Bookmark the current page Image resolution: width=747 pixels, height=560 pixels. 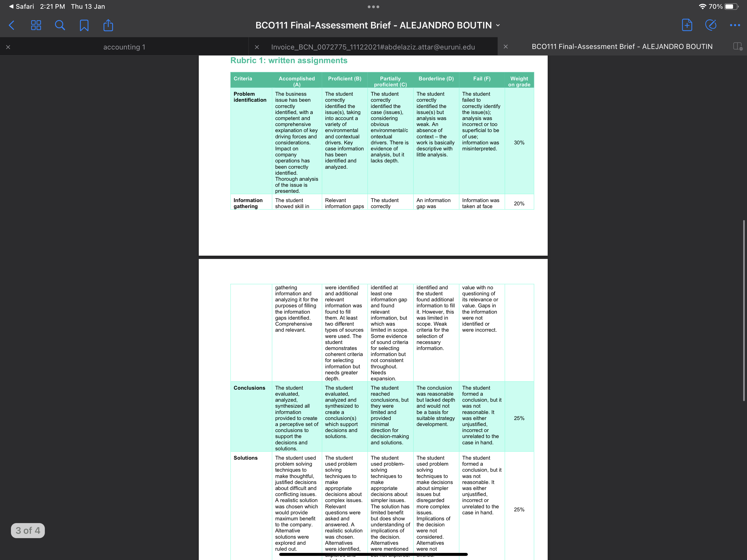[84, 25]
